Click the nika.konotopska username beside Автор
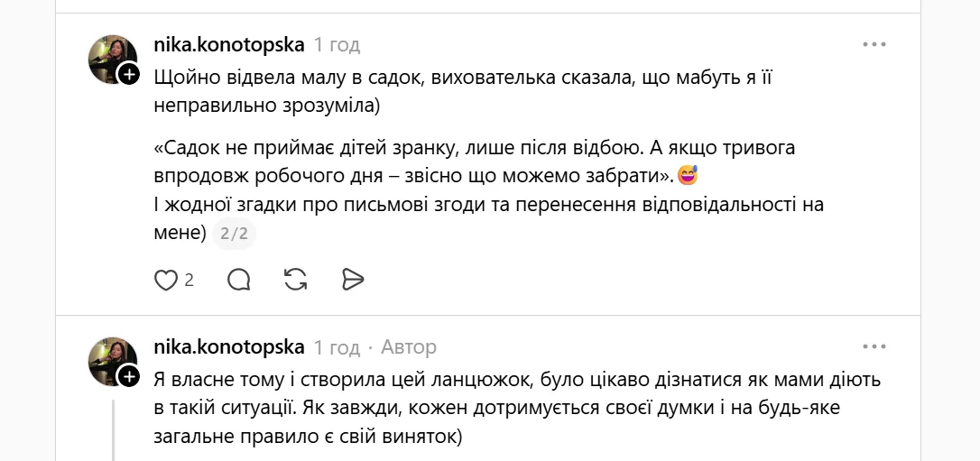This screenshot has height=461, width=980. click(229, 346)
